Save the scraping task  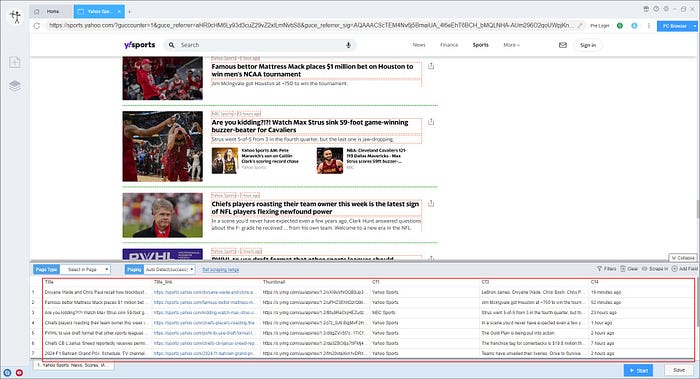pyautogui.click(x=679, y=370)
